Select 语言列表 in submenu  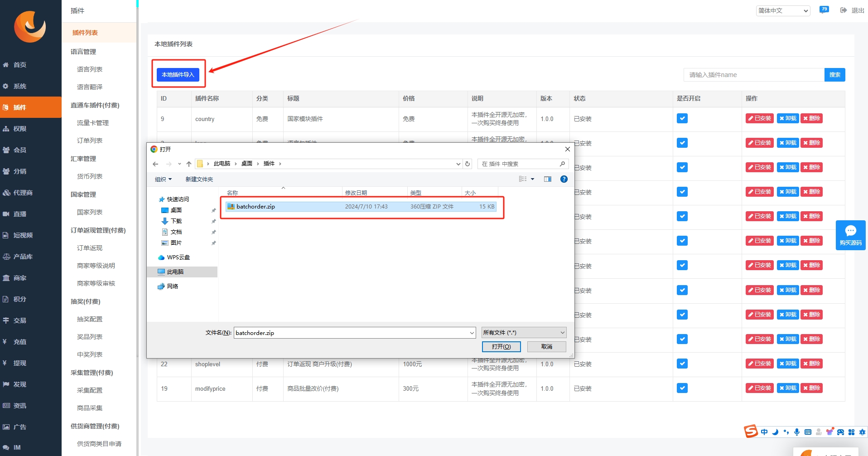(x=90, y=69)
